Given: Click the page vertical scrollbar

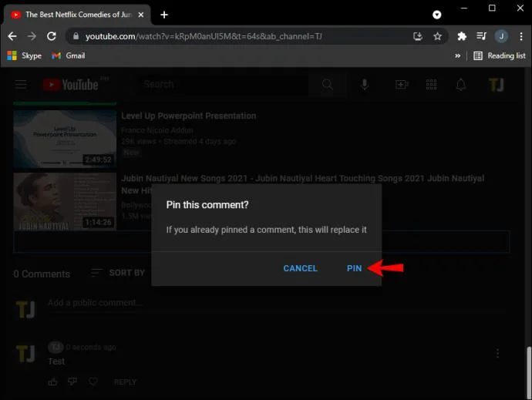Looking at the screenshot, I should click(529, 371).
